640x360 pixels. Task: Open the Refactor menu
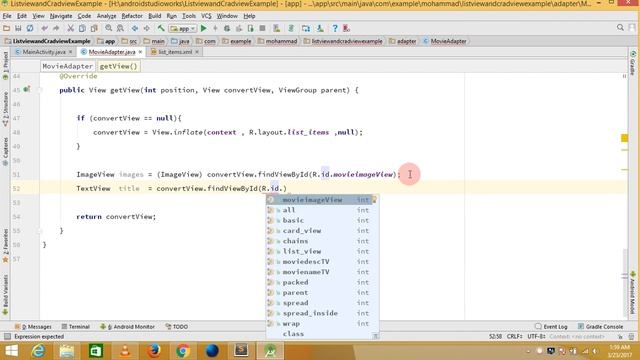coord(132,16)
